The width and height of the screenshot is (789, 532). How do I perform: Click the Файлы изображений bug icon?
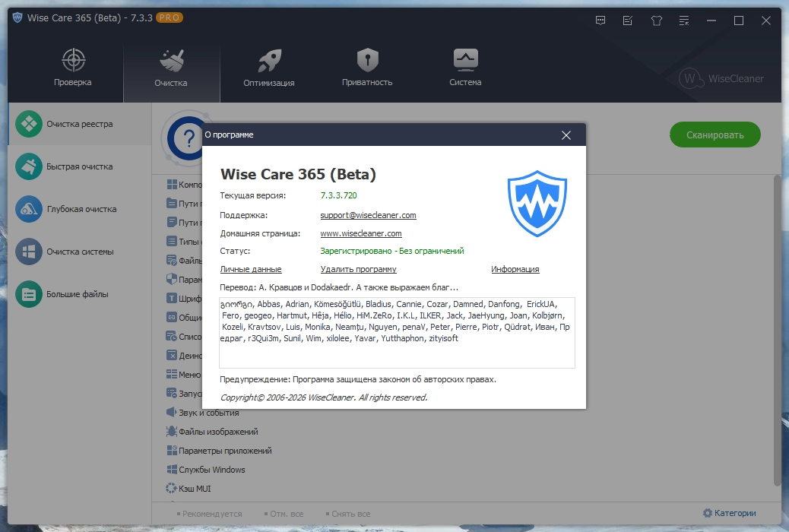171,432
